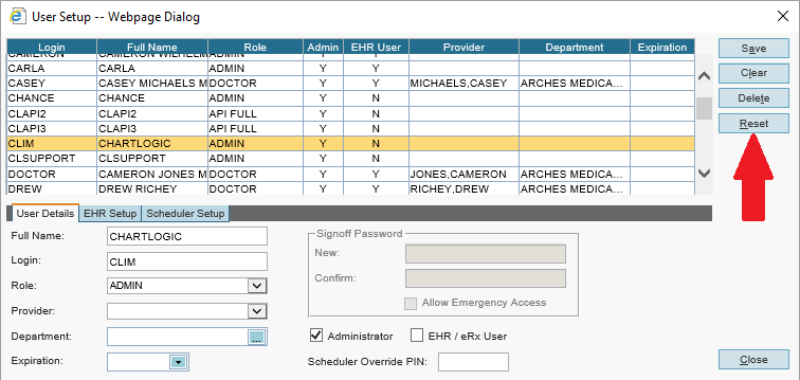Close the User Setup dialog window
Viewport: 800px width, 380px height.
783,16
